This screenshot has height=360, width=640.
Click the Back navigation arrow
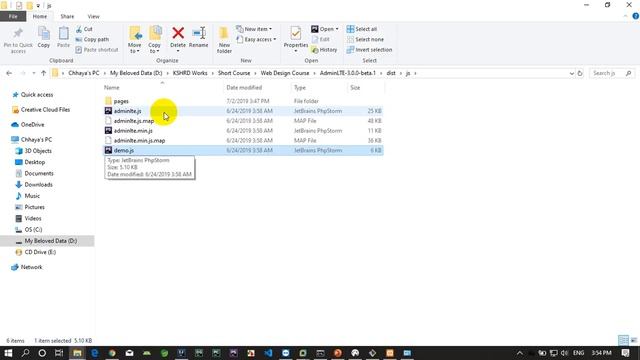tap(9, 73)
